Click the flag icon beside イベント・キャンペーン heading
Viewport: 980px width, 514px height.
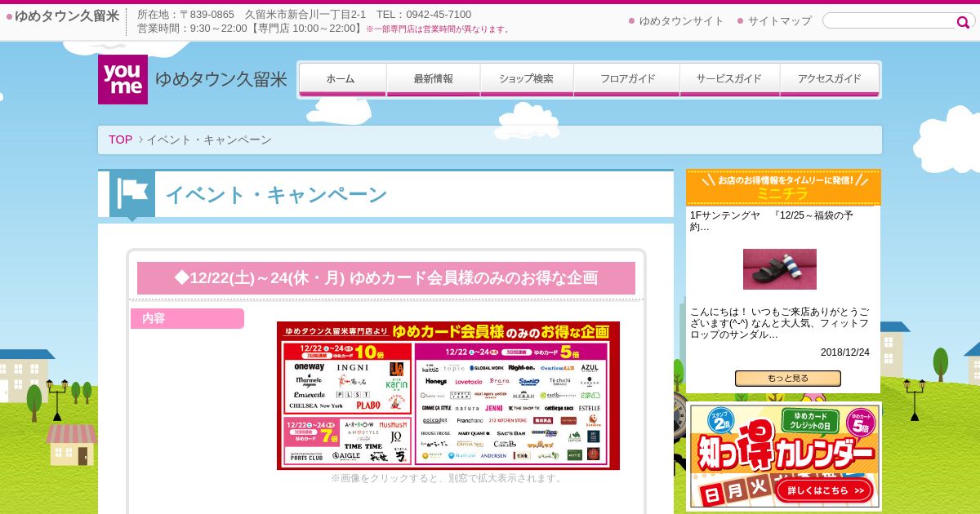pos(132,195)
